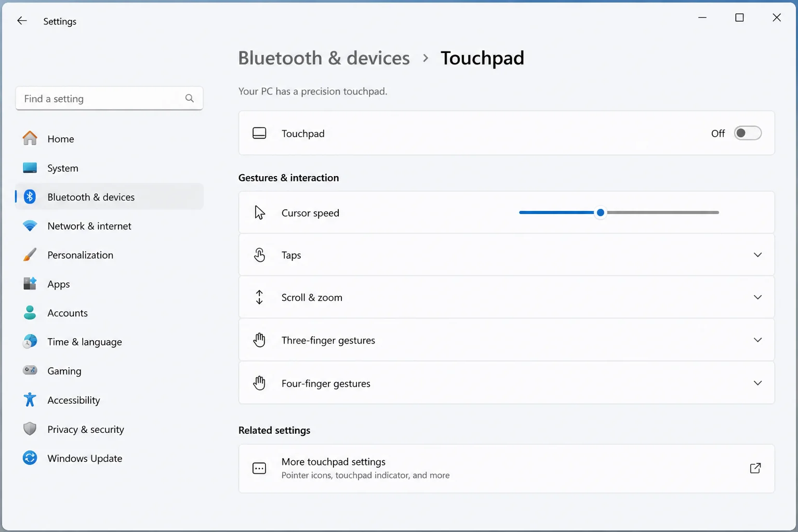This screenshot has height=532, width=798.
Task: Click the Scroll & zoom arrows icon
Action: tap(259, 297)
